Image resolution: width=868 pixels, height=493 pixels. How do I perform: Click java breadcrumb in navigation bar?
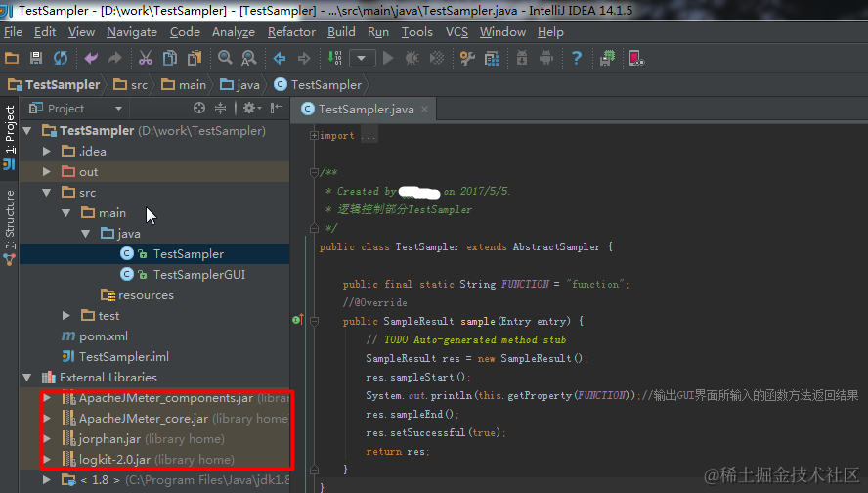pyautogui.click(x=239, y=85)
